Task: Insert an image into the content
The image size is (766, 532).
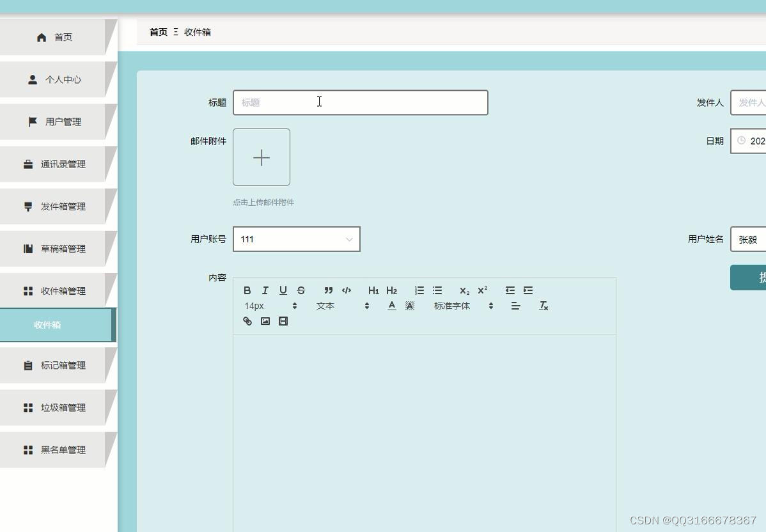Action: click(265, 321)
